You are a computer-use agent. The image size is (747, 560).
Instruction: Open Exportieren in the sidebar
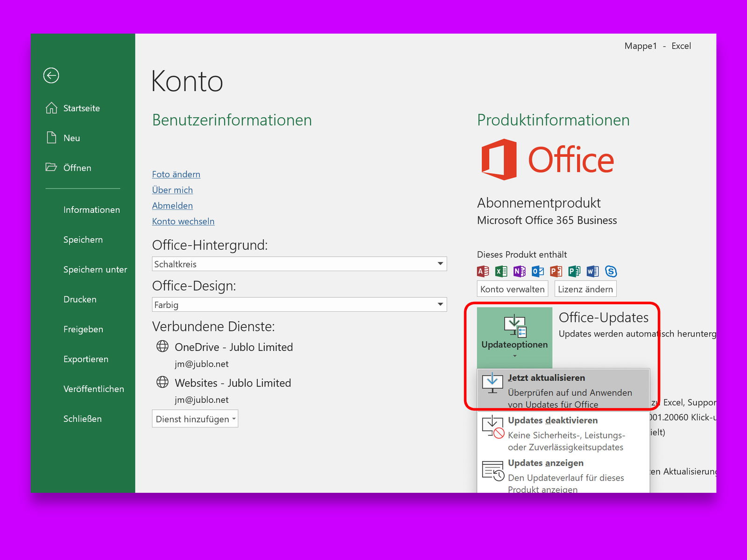(x=86, y=359)
